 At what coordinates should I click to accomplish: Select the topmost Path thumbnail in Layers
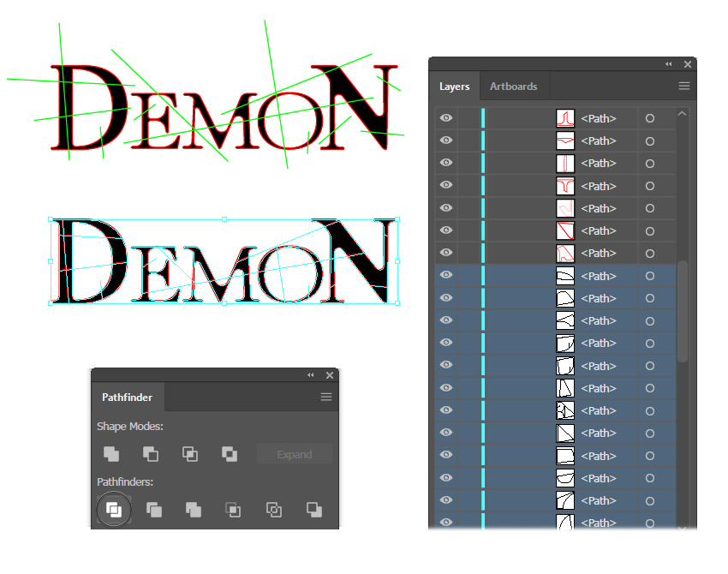click(565, 118)
